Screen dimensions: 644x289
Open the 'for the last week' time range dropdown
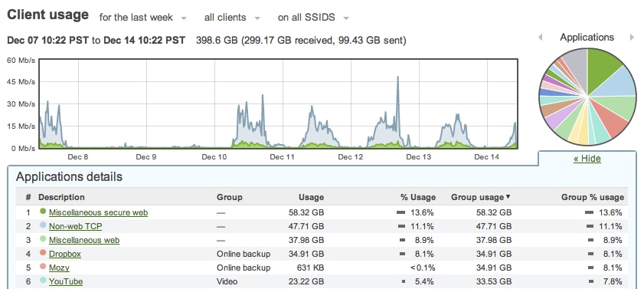coord(143,18)
